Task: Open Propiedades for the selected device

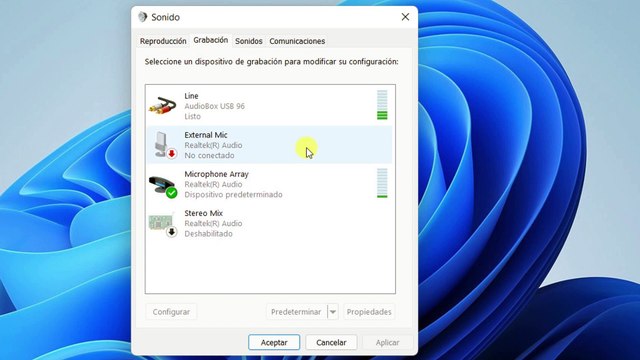Action: tap(369, 312)
